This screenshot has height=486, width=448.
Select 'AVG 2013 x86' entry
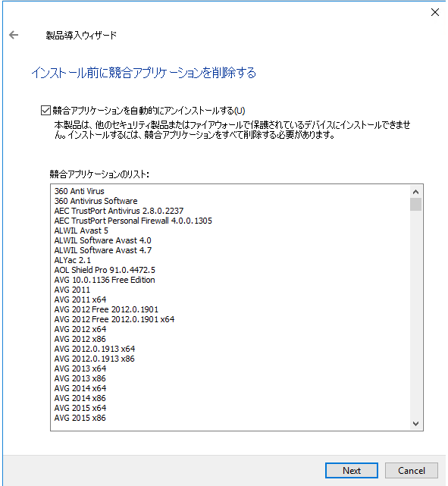(x=80, y=378)
